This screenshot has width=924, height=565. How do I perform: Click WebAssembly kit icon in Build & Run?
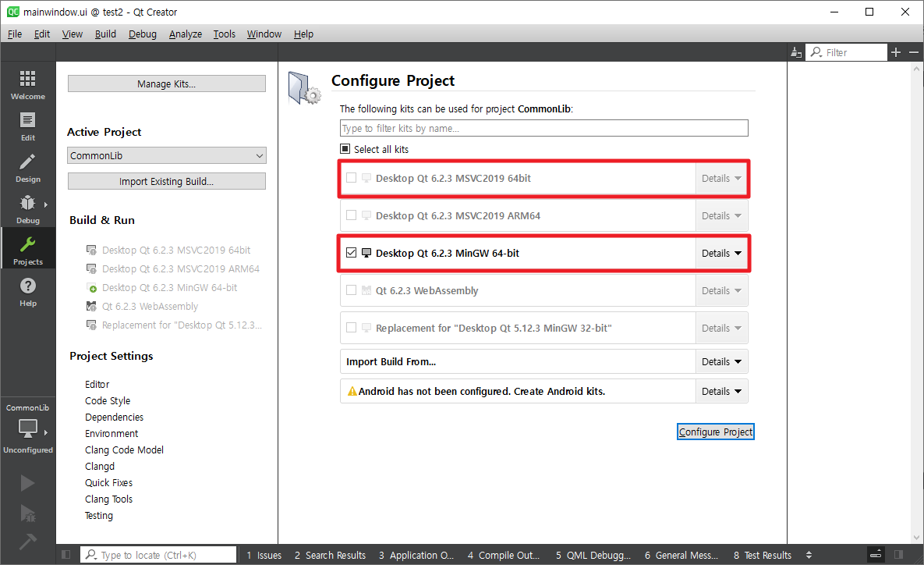[91, 306]
